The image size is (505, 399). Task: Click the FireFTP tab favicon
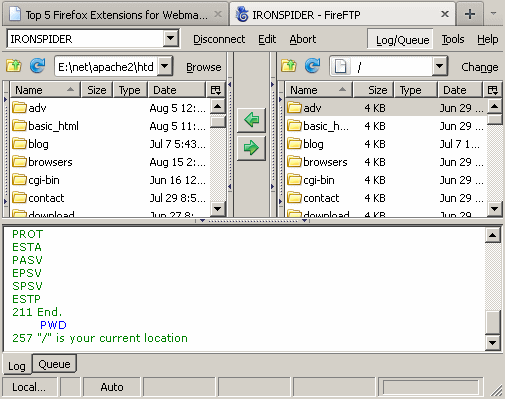tap(242, 14)
